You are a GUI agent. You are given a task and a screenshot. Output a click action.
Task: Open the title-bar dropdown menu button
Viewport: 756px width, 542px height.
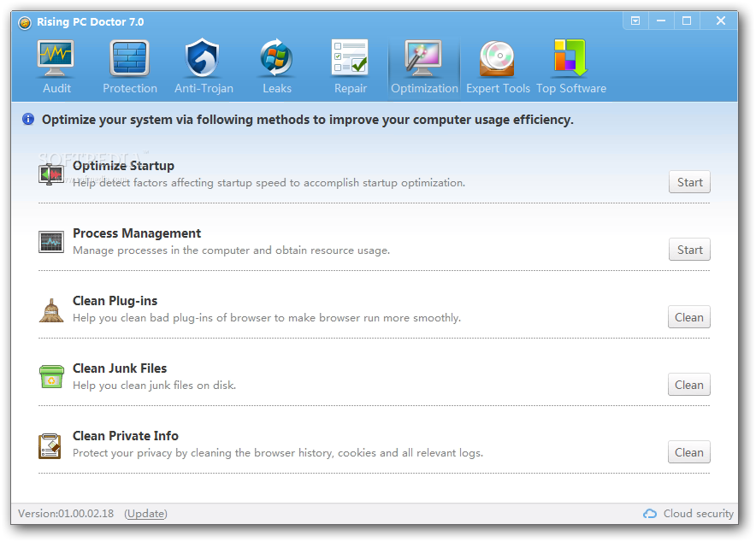tap(635, 21)
